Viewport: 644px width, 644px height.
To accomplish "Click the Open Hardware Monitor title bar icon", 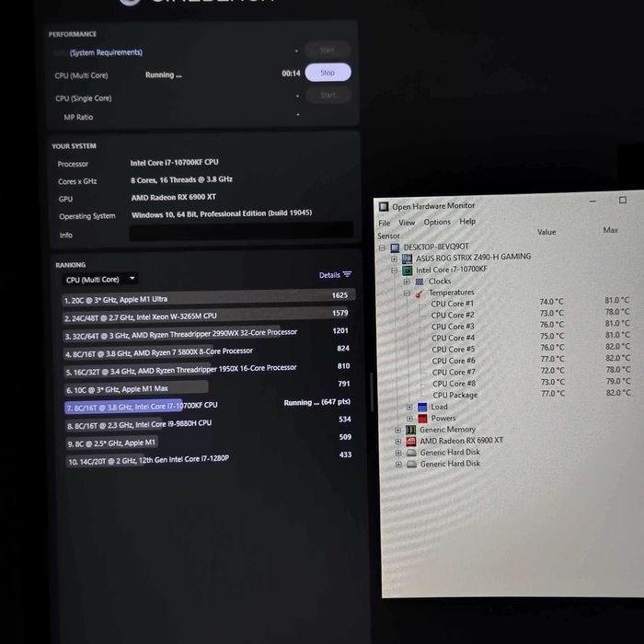I will click(384, 207).
